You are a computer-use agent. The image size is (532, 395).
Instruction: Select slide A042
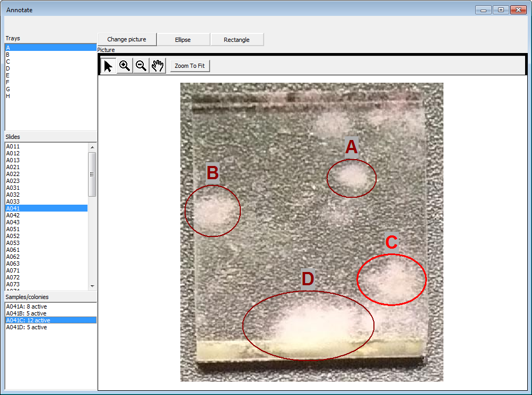click(47, 215)
